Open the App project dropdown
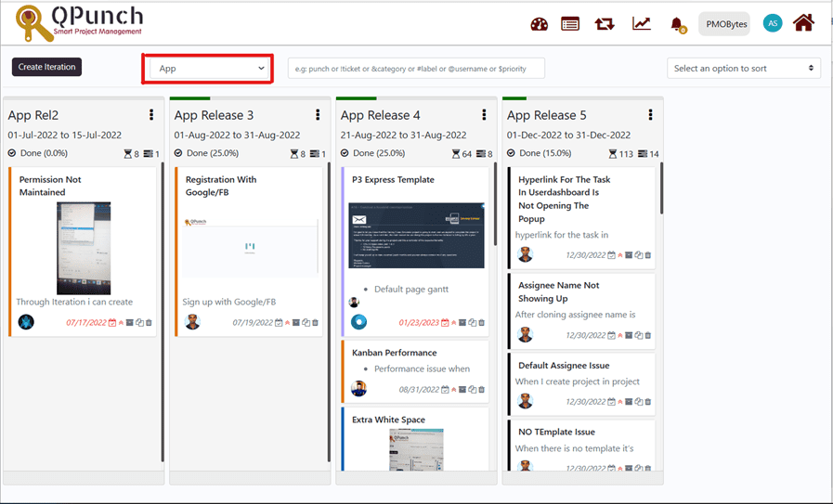The height and width of the screenshot is (504, 833). [x=208, y=69]
